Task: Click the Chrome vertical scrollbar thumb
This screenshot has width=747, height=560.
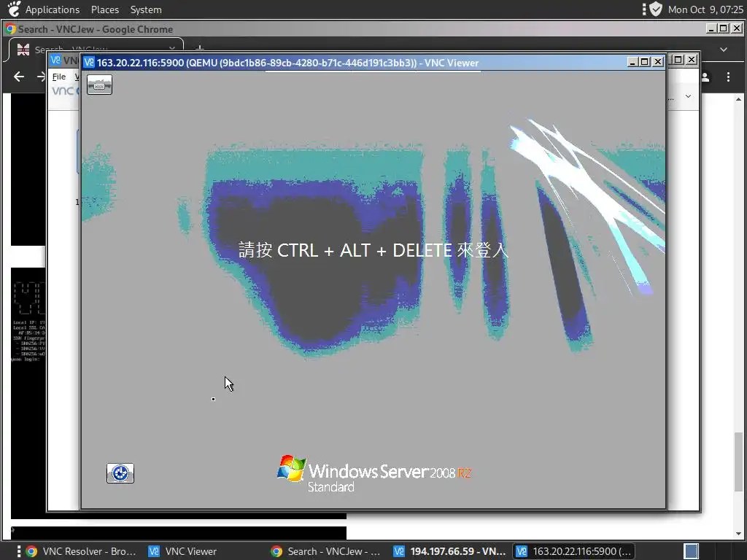Action: (x=738, y=461)
